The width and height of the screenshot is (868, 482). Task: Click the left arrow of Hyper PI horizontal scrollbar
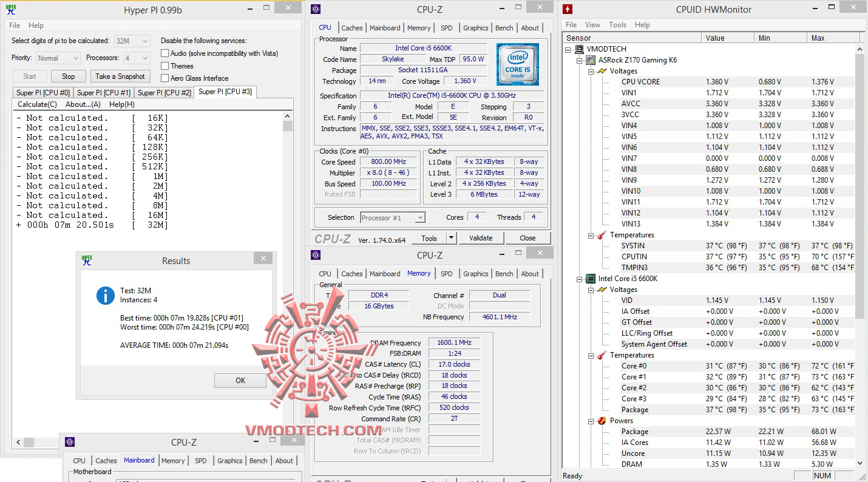click(18, 443)
